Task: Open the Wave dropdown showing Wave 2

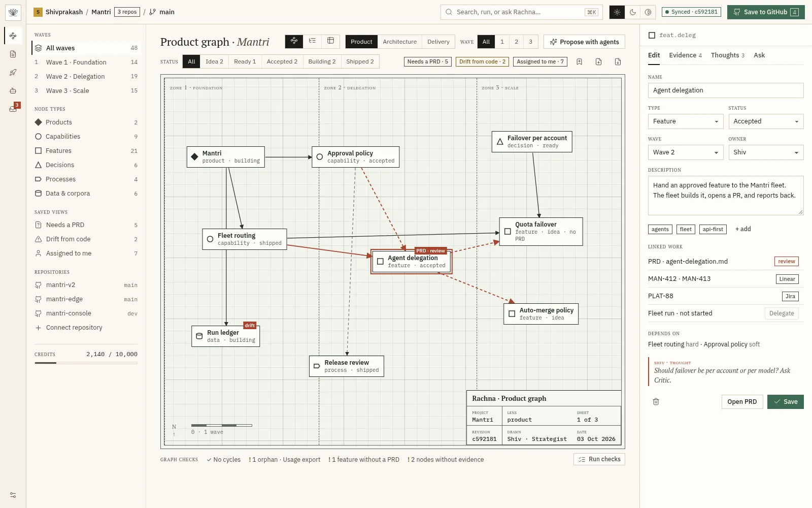Action: click(x=686, y=152)
